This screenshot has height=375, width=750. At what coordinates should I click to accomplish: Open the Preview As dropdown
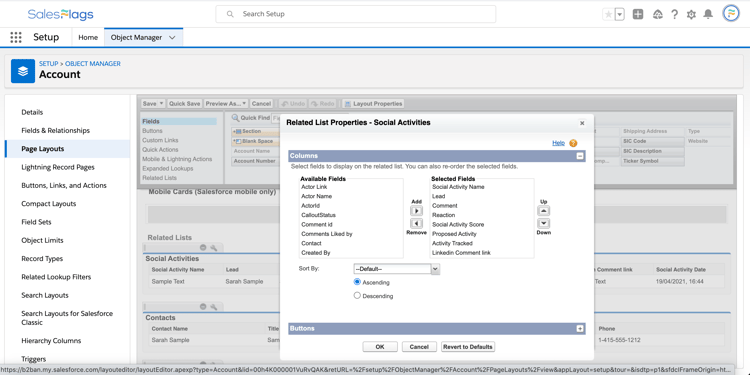pyautogui.click(x=226, y=103)
